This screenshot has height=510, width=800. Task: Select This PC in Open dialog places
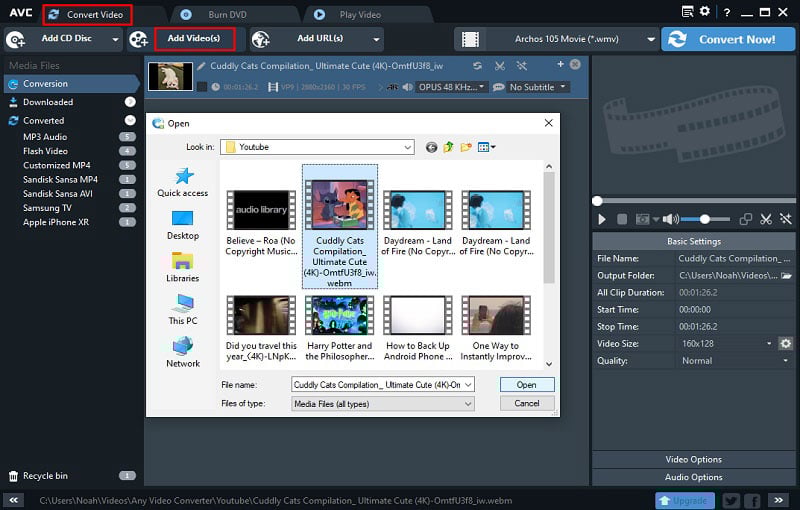(x=183, y=310)
